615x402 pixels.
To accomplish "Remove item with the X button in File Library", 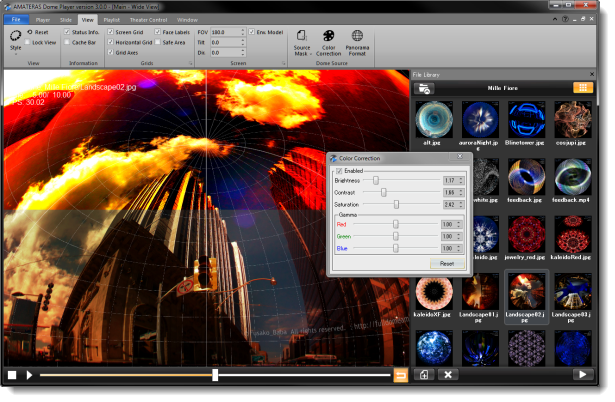I will [448, 375].
